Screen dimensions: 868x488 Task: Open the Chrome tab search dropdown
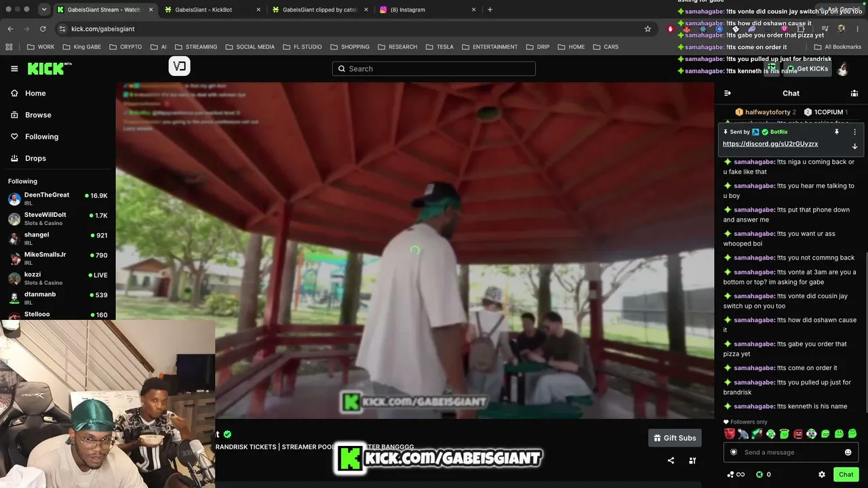click(x=43, y=9)
